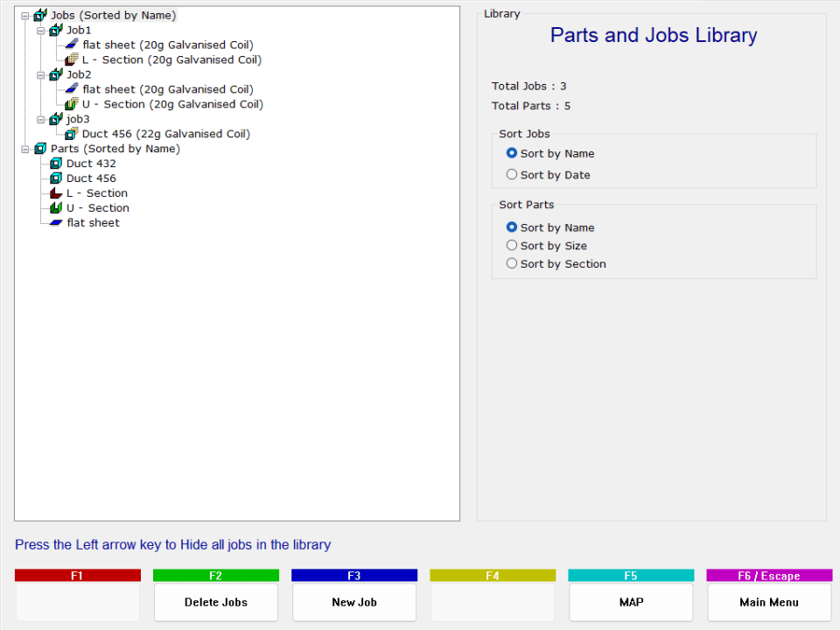This screenshot has width=840, height=630.
Task: Enable Sort by Size for parts
Action: [x=511, y=245]
